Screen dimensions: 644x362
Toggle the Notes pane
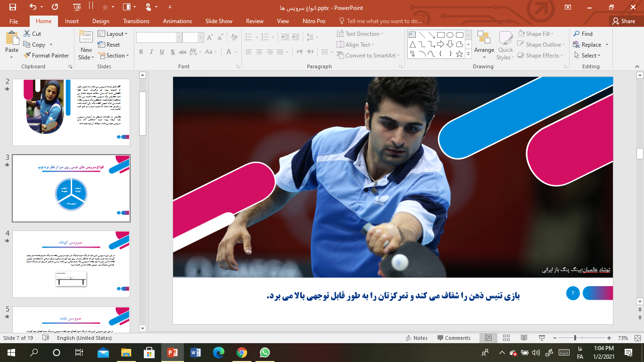(x=417, y=338)
